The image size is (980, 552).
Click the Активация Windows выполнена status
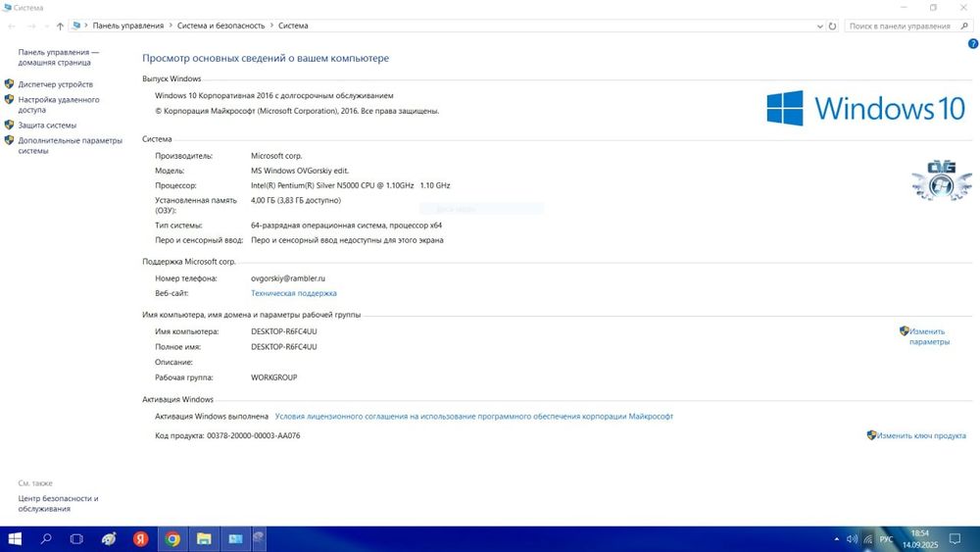click(212, 417)
